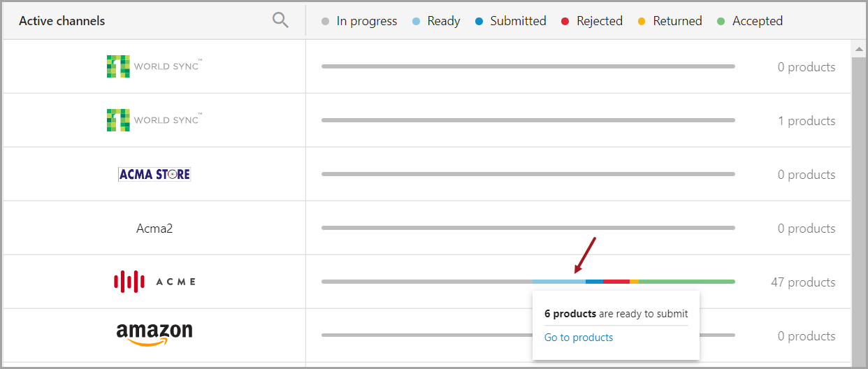868x369 pixels.
Task: Click the scrollbar up arrow
Action: (x=859, y=49)
